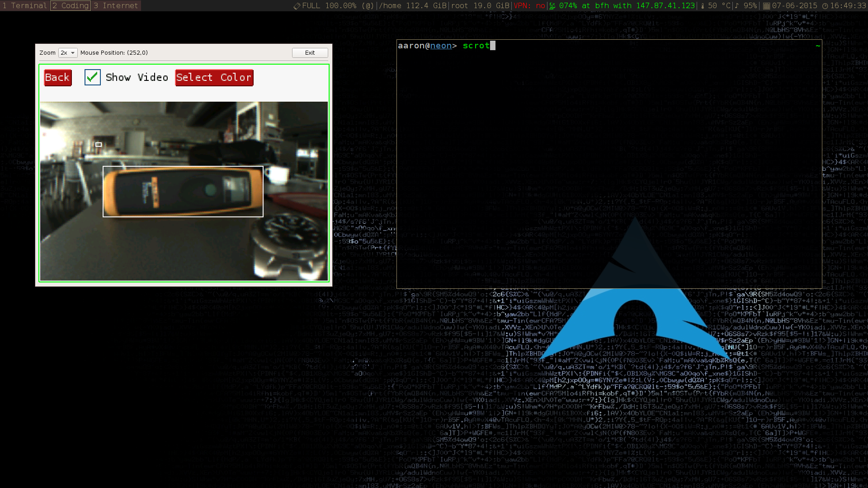Screen dimensions: 868x488
Task: Select the Coding workspace tab
Action: 71,6
